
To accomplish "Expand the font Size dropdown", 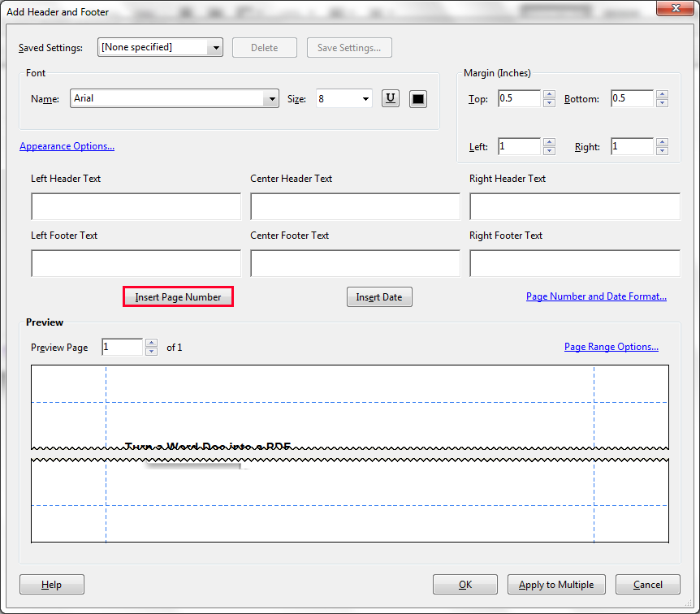I will click(365, 98).
